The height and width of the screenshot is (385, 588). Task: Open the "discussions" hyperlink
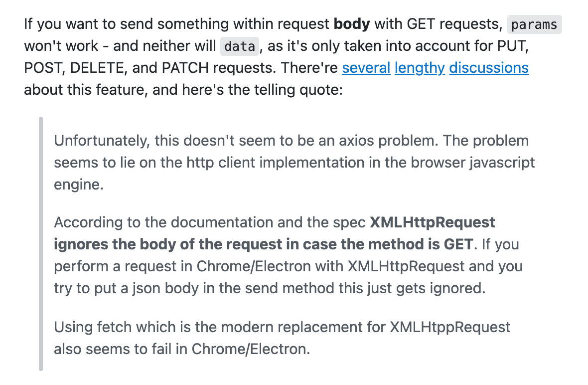(488, 68)
